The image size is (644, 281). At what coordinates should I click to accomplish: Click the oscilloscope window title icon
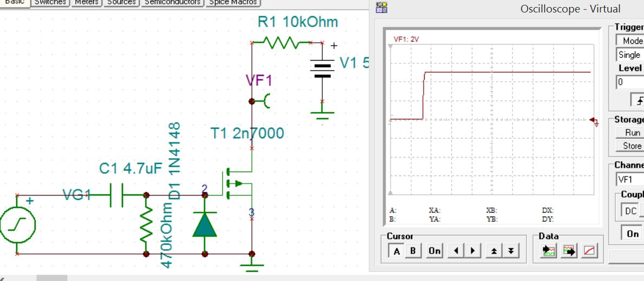click(381, 8)
